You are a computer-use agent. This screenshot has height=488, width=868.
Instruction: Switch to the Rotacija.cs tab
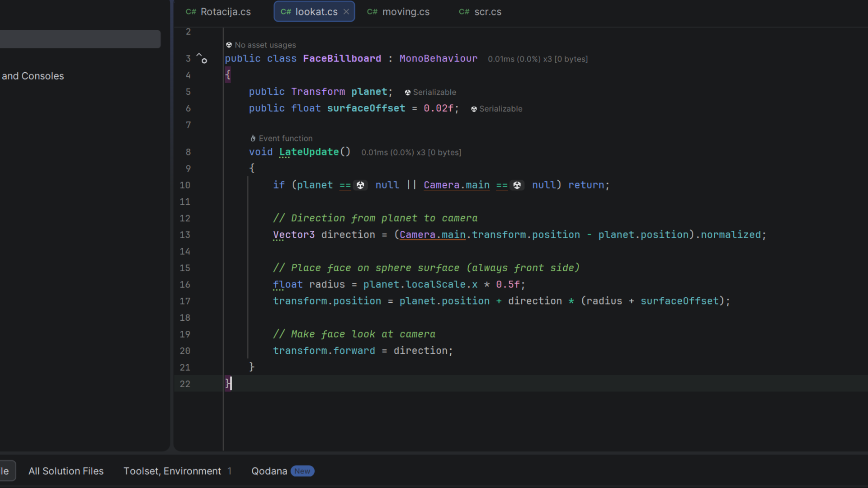pyautogui.click(x=225, y=12)
